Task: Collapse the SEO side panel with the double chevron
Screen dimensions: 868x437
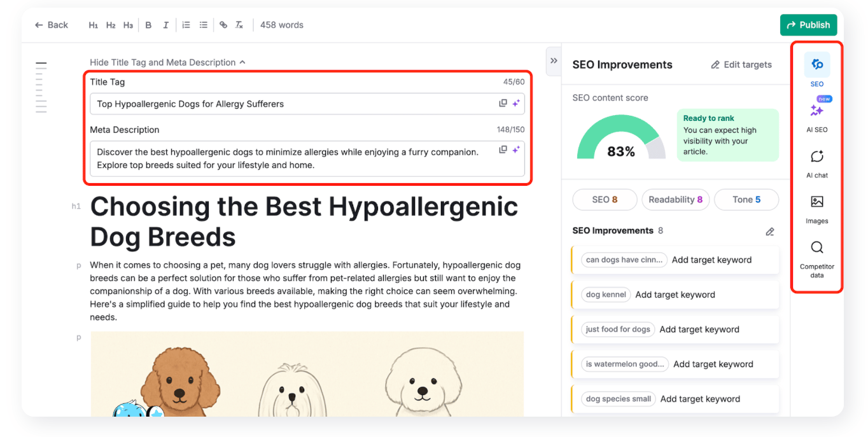Action: [554, 60]
